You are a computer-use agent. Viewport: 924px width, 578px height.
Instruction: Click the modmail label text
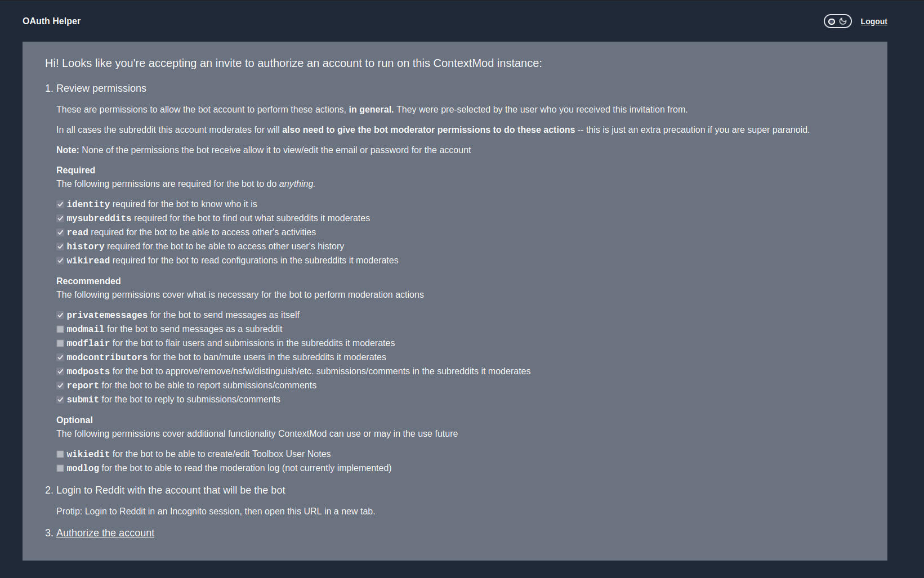point(86,329)
